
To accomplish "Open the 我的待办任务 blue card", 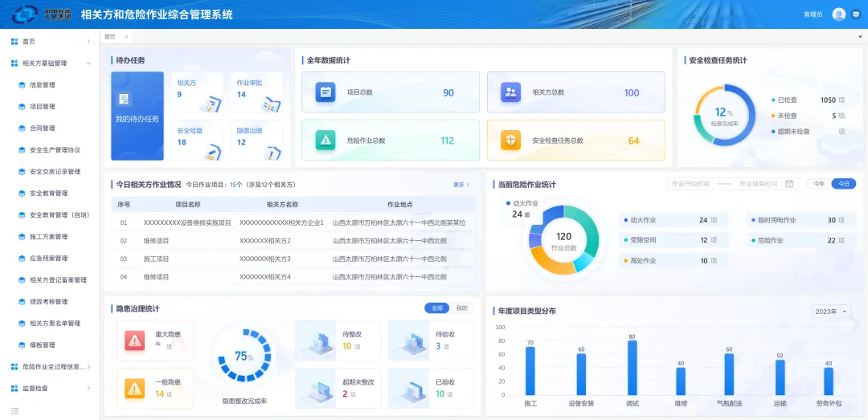I will [137, 116].
